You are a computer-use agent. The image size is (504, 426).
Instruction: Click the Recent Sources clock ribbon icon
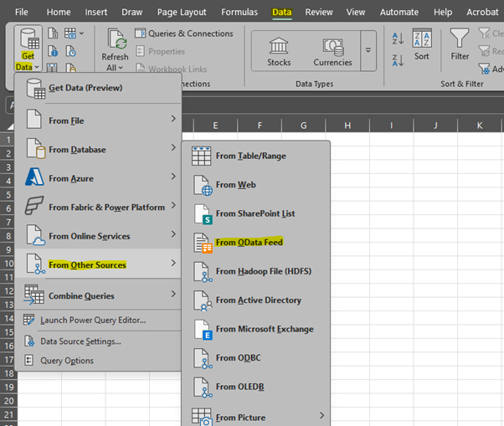pos(70,51)
